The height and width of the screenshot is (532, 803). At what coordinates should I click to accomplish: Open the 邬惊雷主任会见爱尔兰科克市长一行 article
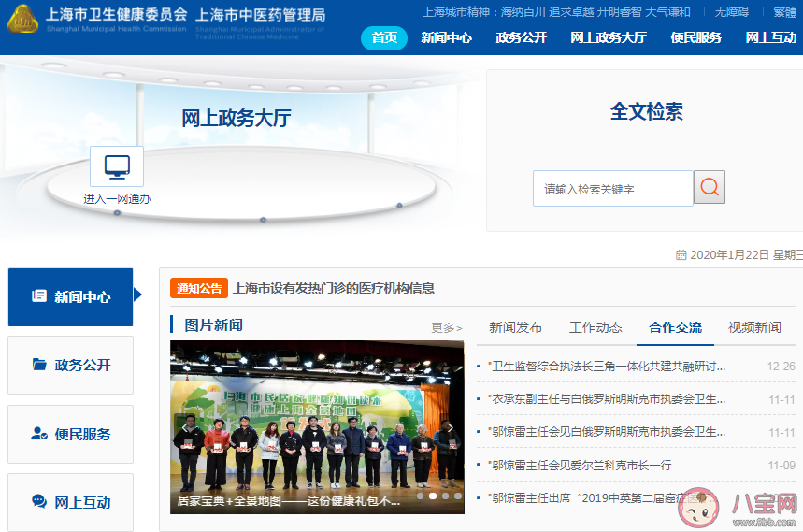581,465
